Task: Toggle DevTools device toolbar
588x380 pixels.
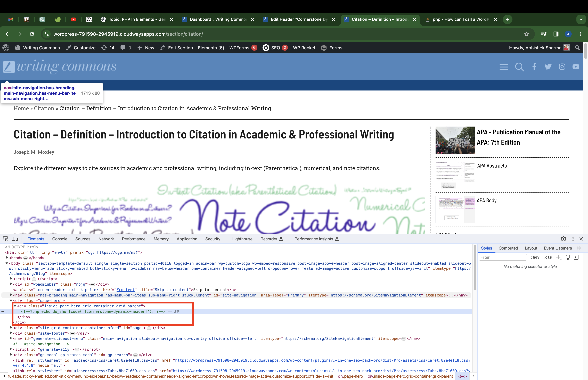Action: point(15,239)
